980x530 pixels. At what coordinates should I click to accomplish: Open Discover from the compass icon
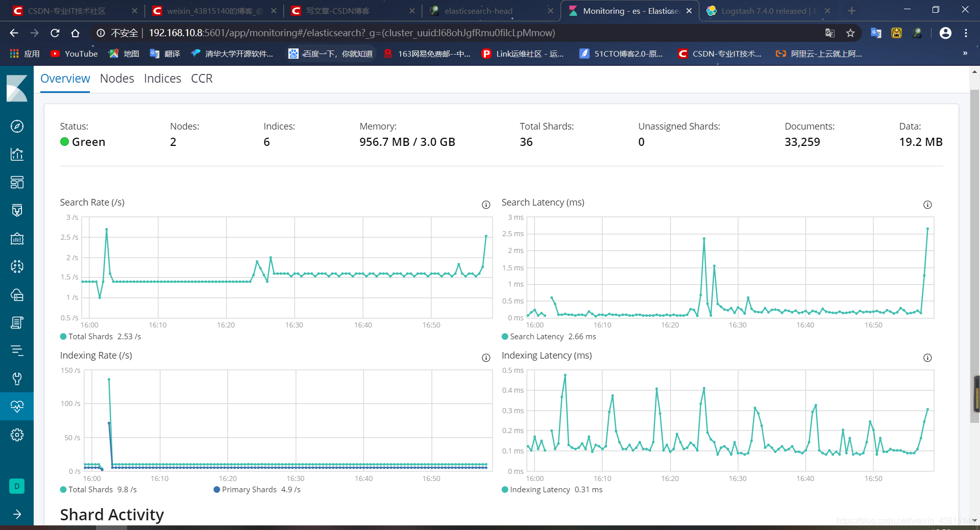tap(17, 126)
